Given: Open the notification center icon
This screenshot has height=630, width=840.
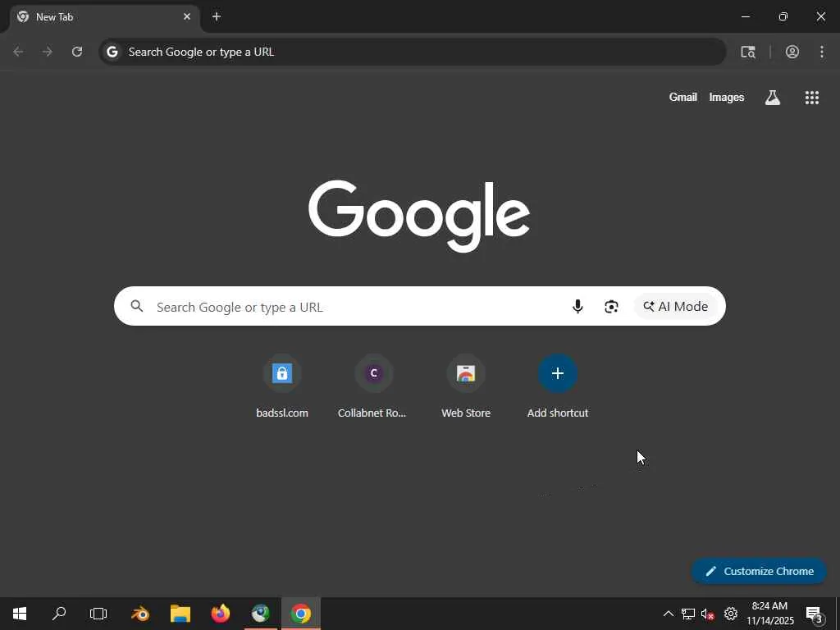Looking at the screenshot, I should tap(815, 614).
